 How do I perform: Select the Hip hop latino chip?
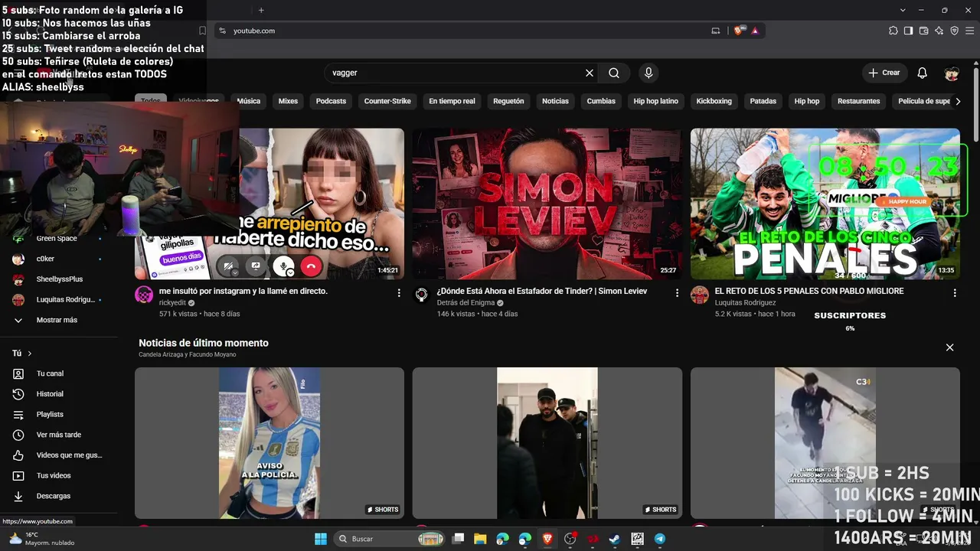(x=656, y=101)
